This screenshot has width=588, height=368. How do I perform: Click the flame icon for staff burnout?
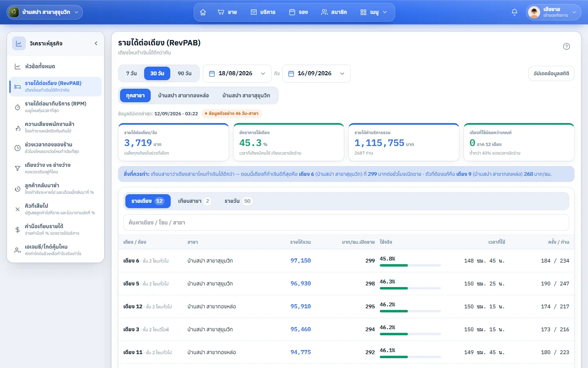coord(18,128)
